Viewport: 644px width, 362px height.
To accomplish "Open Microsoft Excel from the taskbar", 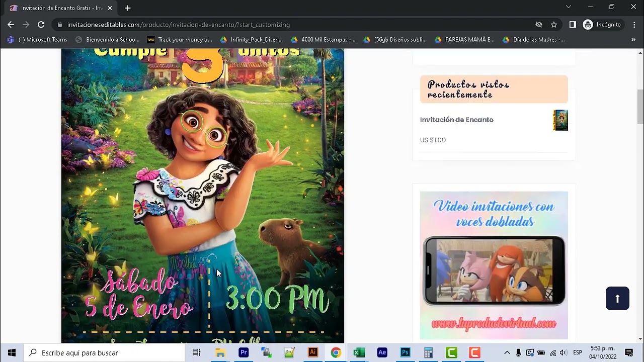I will point(359,352).
